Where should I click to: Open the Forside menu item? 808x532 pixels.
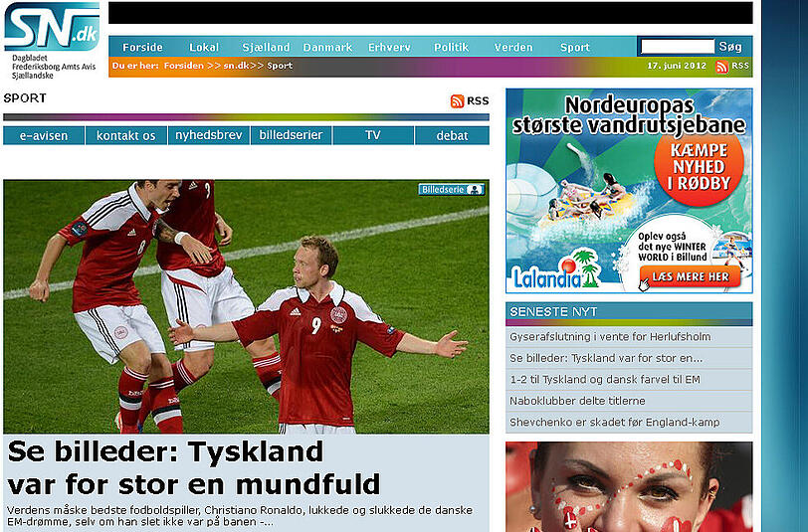point(142,48)
